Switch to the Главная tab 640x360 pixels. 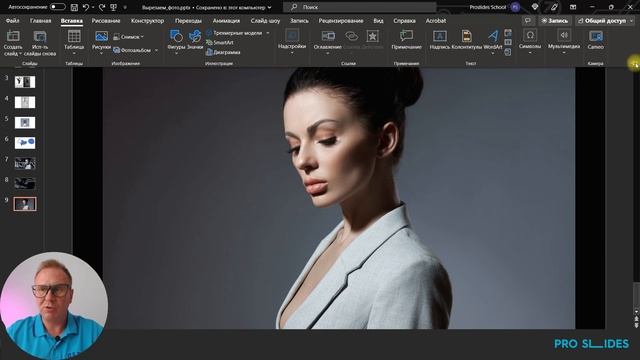[x=40, y=21]
